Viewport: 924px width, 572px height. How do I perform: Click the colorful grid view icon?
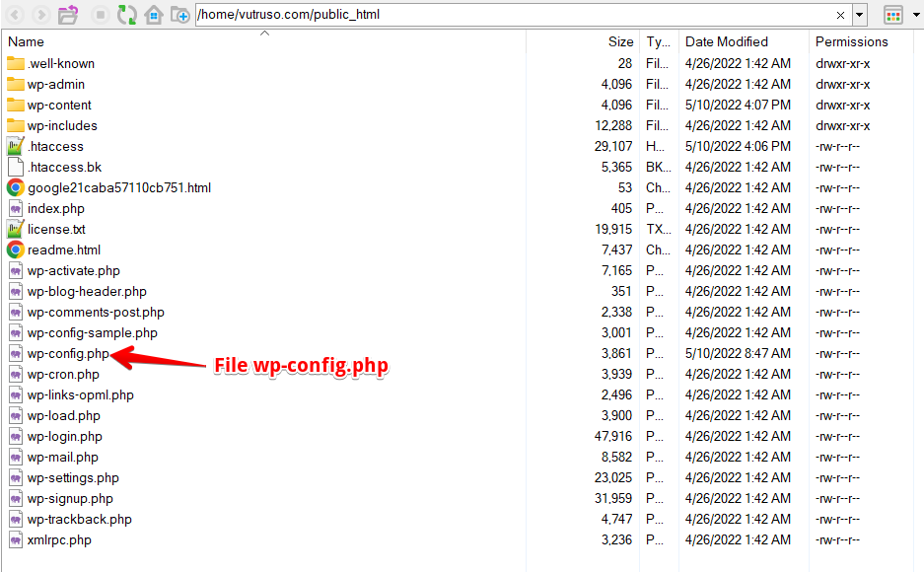(x=893, y=14)
